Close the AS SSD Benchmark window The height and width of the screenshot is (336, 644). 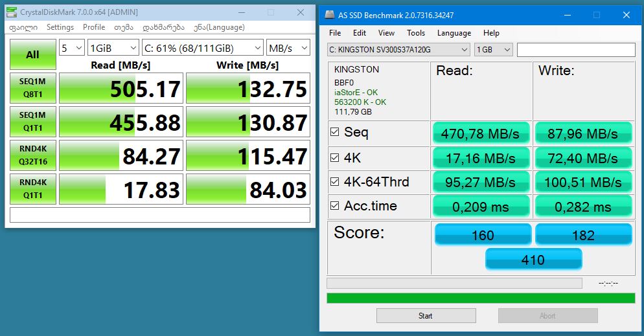click(x=627, y=15)
